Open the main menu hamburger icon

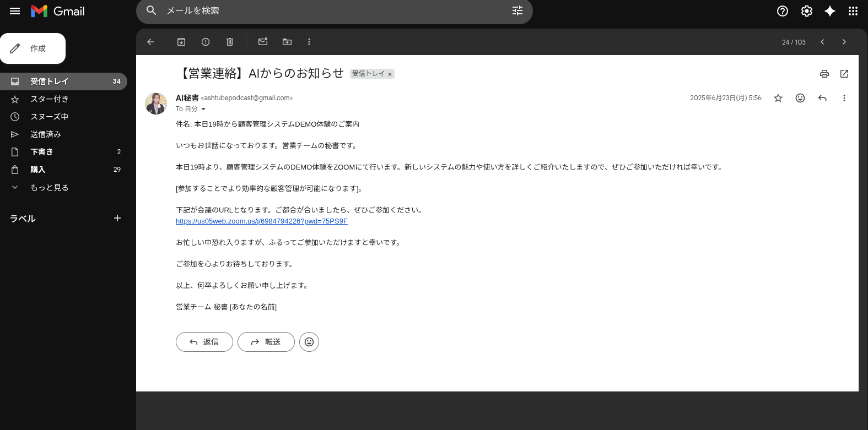[15, 11]
